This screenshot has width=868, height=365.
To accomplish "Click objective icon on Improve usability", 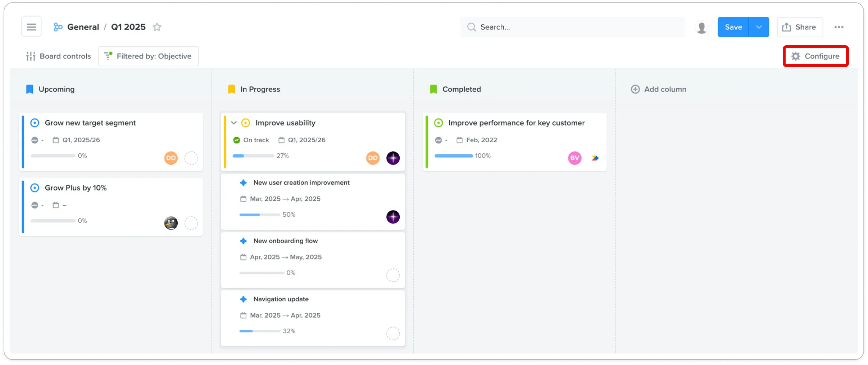I will 246,123.
